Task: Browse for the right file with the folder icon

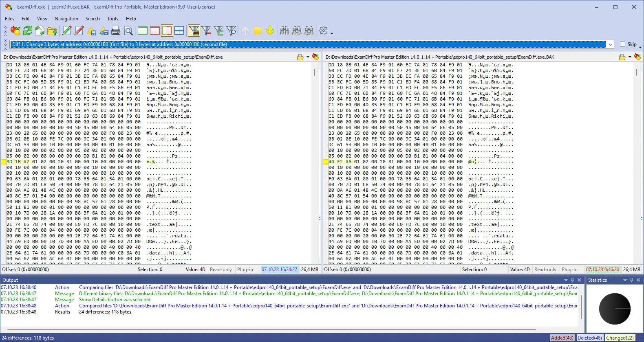Action: pos(622,57)
